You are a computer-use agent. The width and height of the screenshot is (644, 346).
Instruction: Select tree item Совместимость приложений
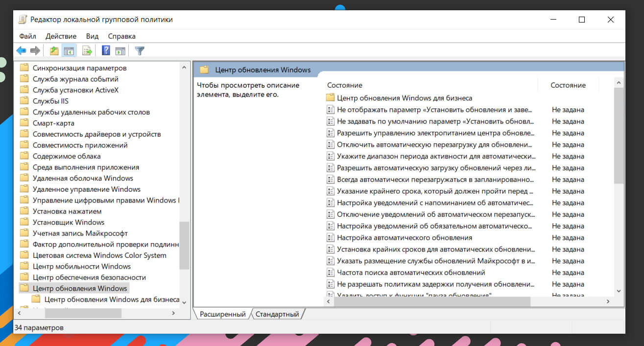[x=80, y=145]
